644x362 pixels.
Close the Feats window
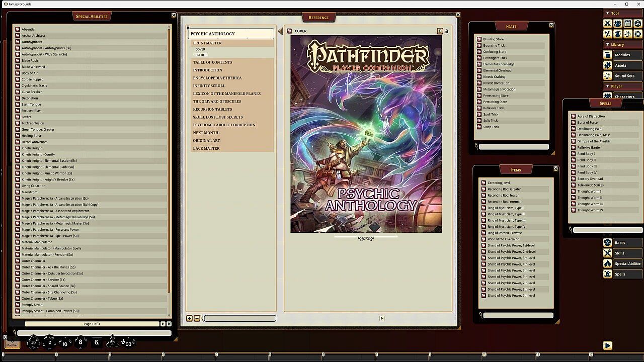[x=551, y=25]
